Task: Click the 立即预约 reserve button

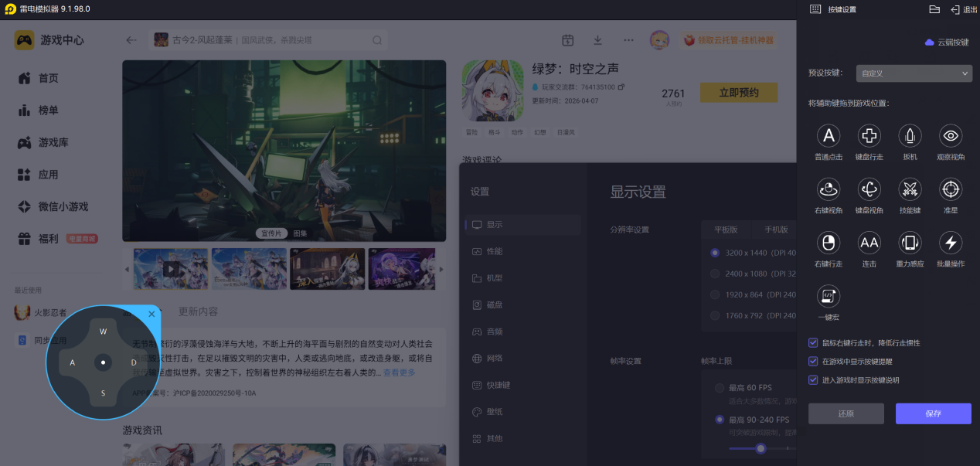Action: pos(738,93)
